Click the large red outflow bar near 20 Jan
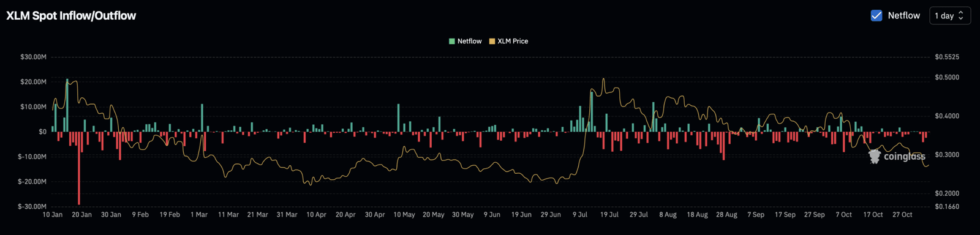980x235 pixels. (79, 168)
